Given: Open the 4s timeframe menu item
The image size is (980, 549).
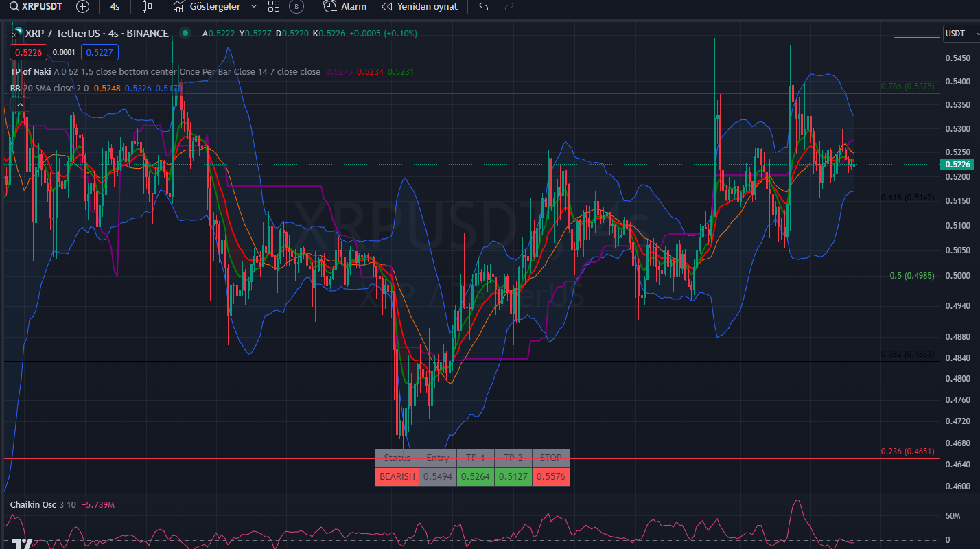Looking at the screenshot, I should pos(114,7).
